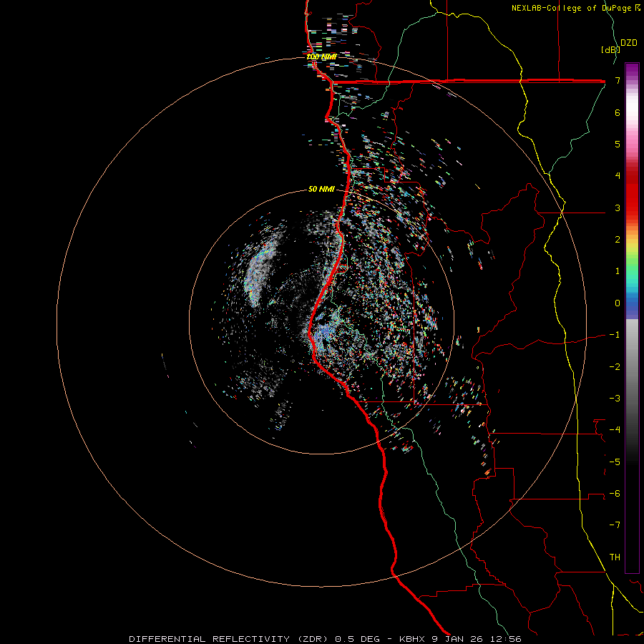The width and height of the screenshot is (644, 644).
Task: Click the -4 value on the scale
Action: point(615,430)
